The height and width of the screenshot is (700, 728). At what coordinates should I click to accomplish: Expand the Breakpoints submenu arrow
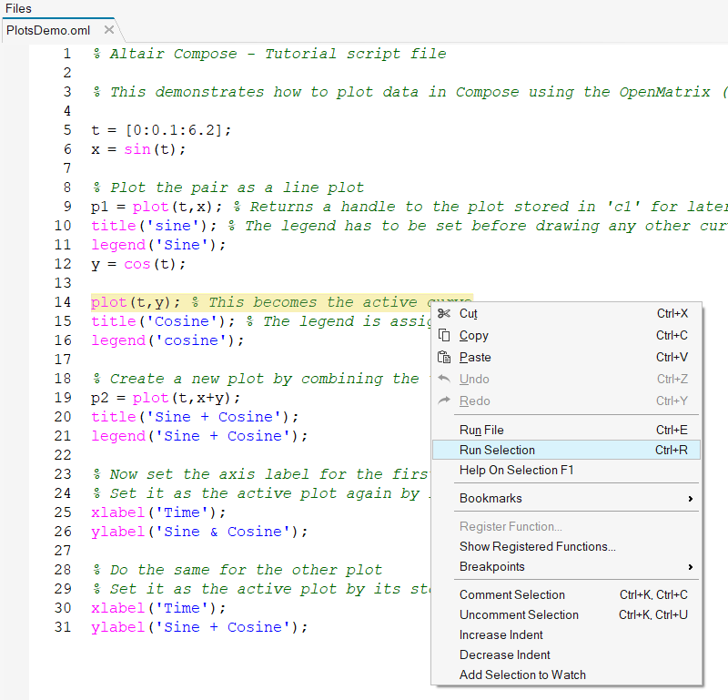(690, 567)
